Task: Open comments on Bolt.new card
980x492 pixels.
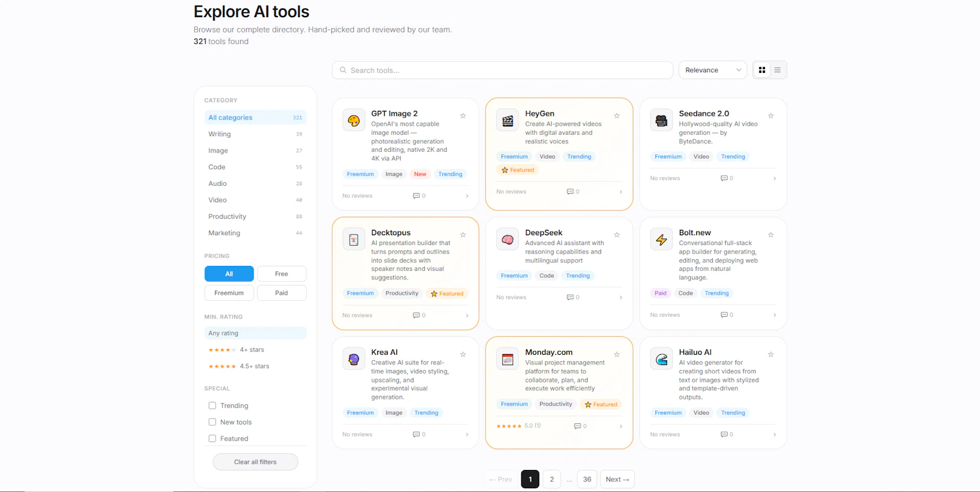Action: pos(727,315)
